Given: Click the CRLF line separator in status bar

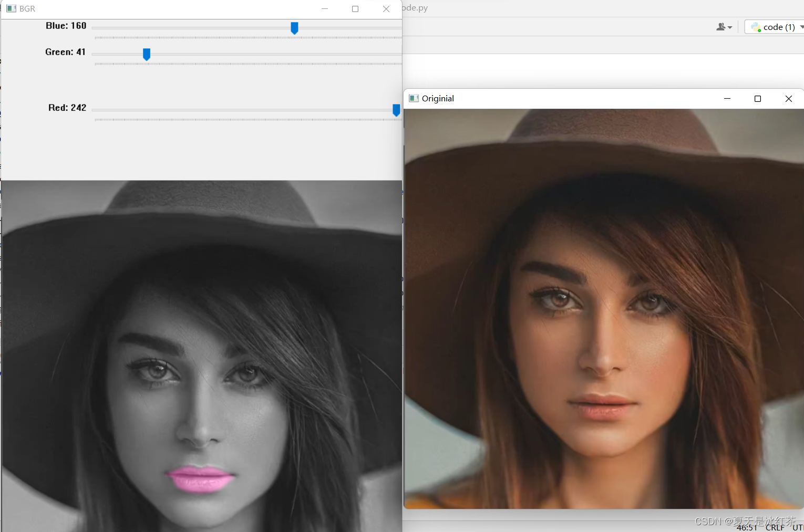Looking at the screenshot, I should (x=775, y=528).
